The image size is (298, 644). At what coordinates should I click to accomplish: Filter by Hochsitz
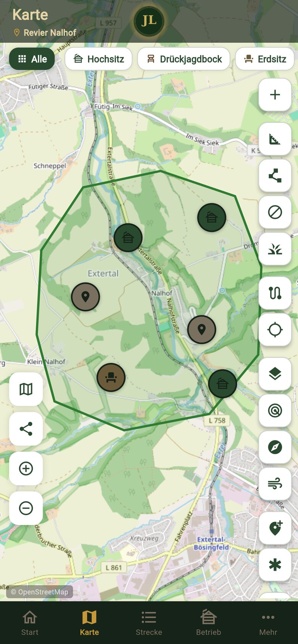(99, 59)
